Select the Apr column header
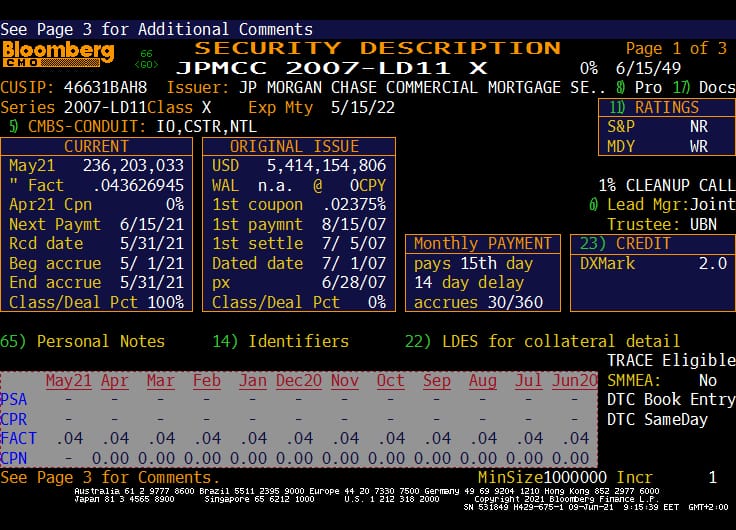This screenshot has height=530, width=736. 115,381
